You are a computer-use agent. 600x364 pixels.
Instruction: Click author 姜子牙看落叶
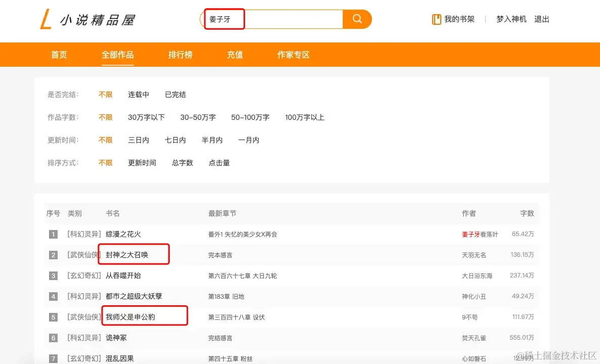tap(480, 234)
